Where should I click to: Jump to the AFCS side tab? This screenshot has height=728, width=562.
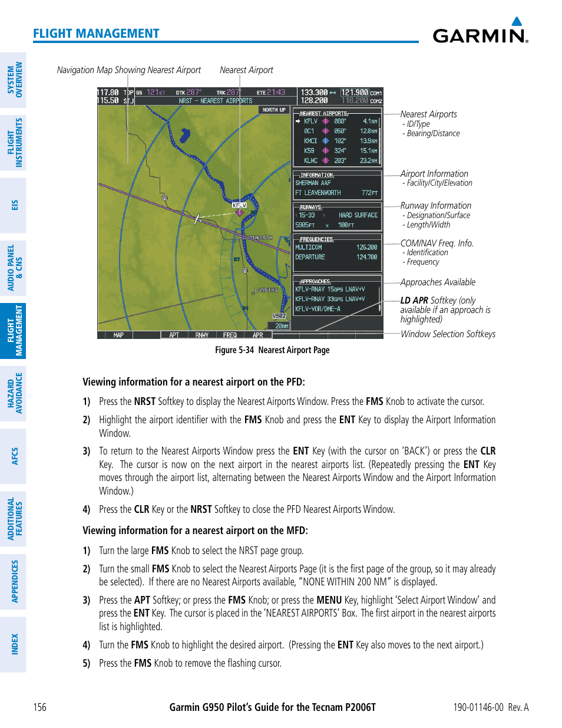pos(14,456)
